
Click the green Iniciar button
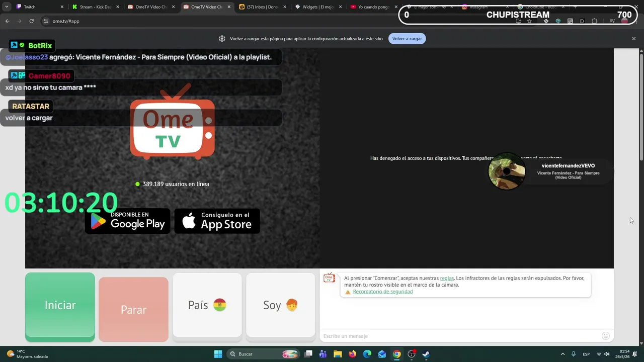(60, 307)
